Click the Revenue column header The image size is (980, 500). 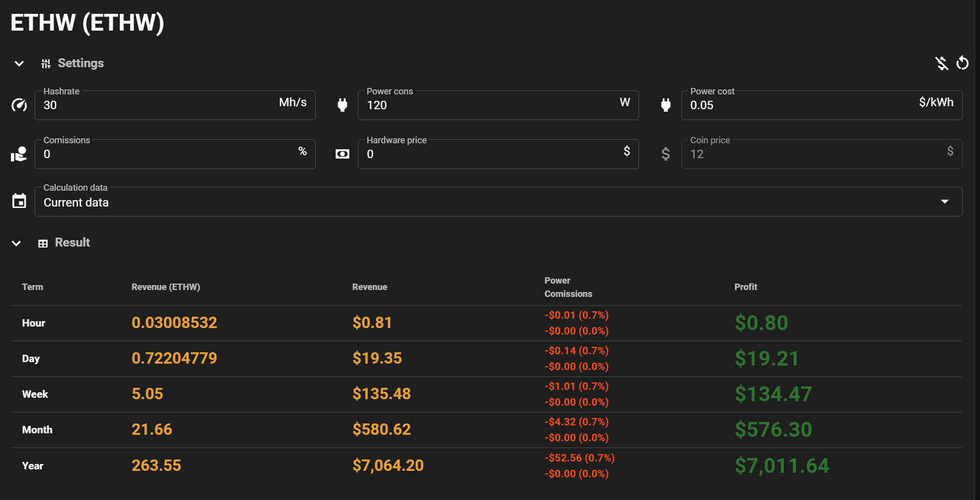tap(370, 287)
